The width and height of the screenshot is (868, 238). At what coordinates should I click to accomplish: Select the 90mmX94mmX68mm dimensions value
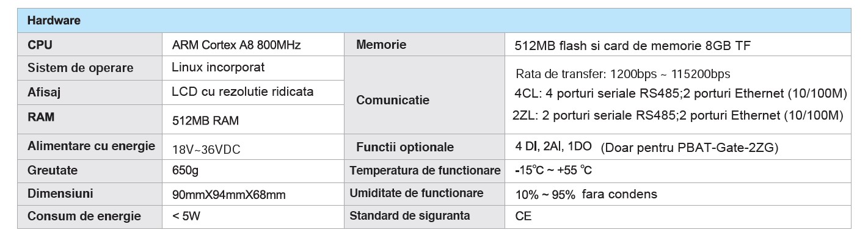(x=230, y=195)
